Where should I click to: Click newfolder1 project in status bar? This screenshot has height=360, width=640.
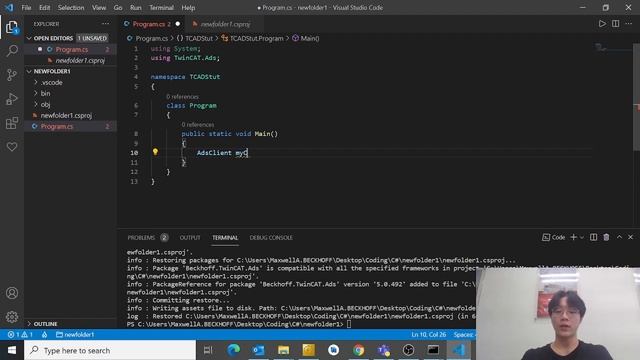click(x=75, y=334)
